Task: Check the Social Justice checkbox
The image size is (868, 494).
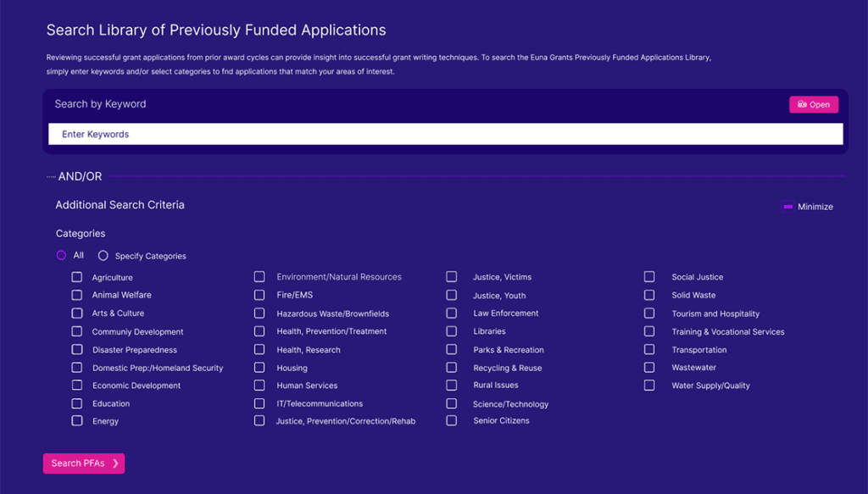Action: click(649, 277)
